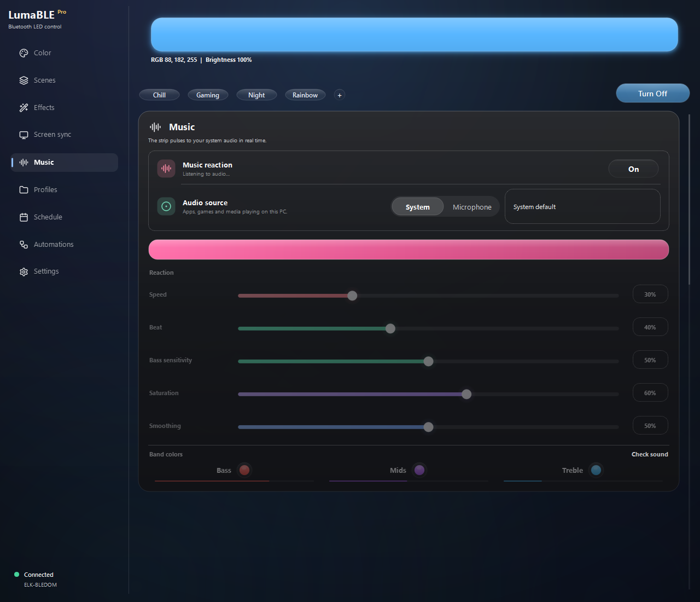
Task: Click the Automations icon in sidebar
Action: point(24,245)
